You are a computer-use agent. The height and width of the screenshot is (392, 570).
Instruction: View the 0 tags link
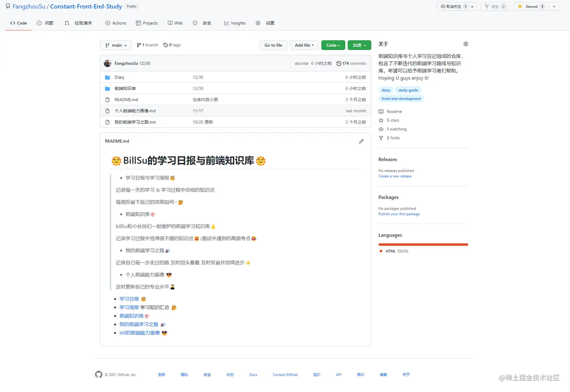click(x=172, y=45)
